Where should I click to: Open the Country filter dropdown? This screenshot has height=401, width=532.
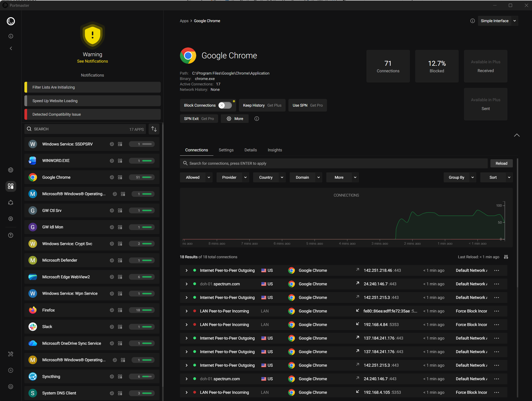click(x=269, y=177)
